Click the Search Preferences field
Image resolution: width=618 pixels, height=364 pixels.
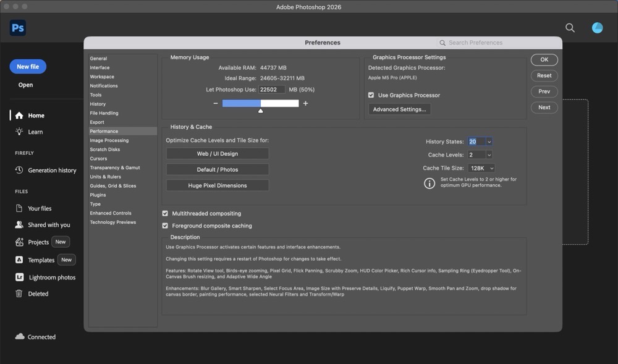point(499,43)
